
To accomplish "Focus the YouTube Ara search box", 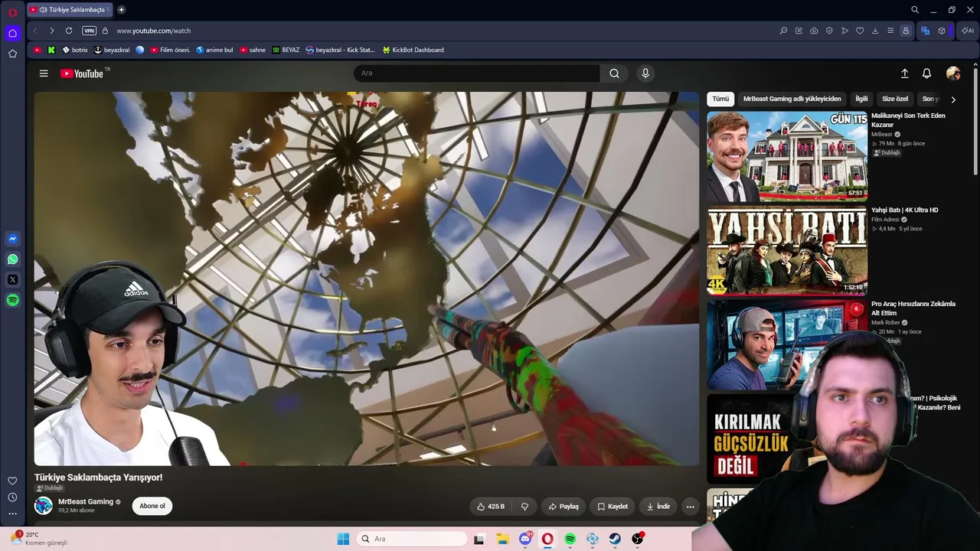I will pos(476,73).
